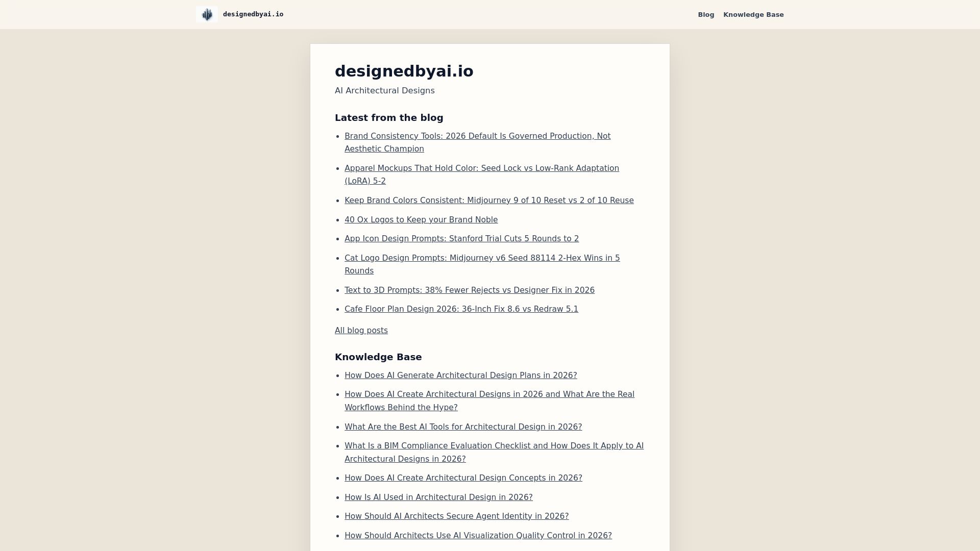Open Cat Logo Design Prompts post
This screenshot has height=551, width=980.
pyautogui.click(x=482, y=264)
